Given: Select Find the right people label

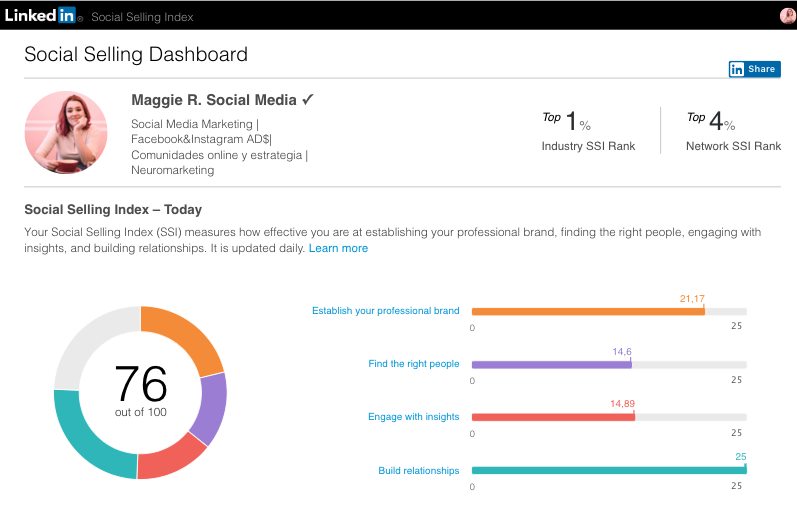Looking at the screenshot, I should pos(413,363).
